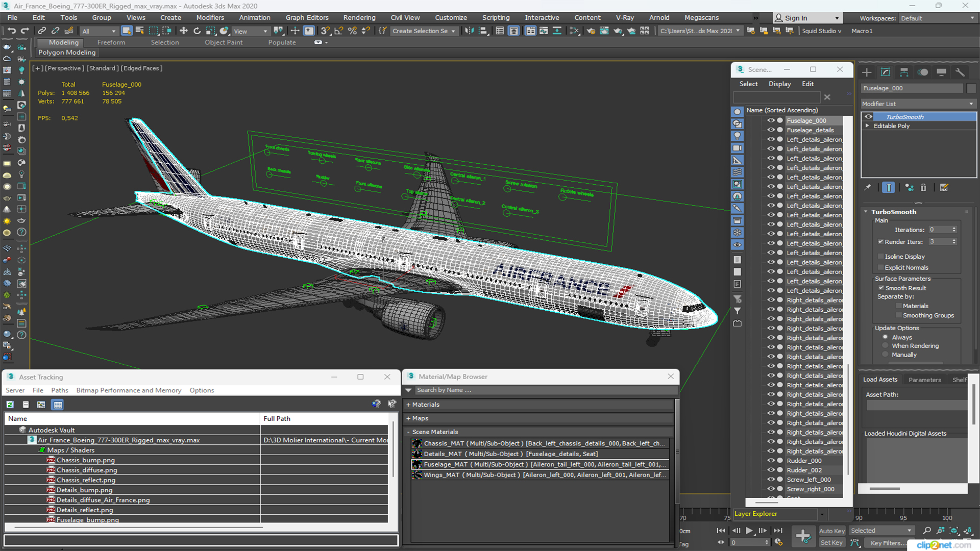Click the Pin Stack icon
980x551 pixels.
point(868,188)
